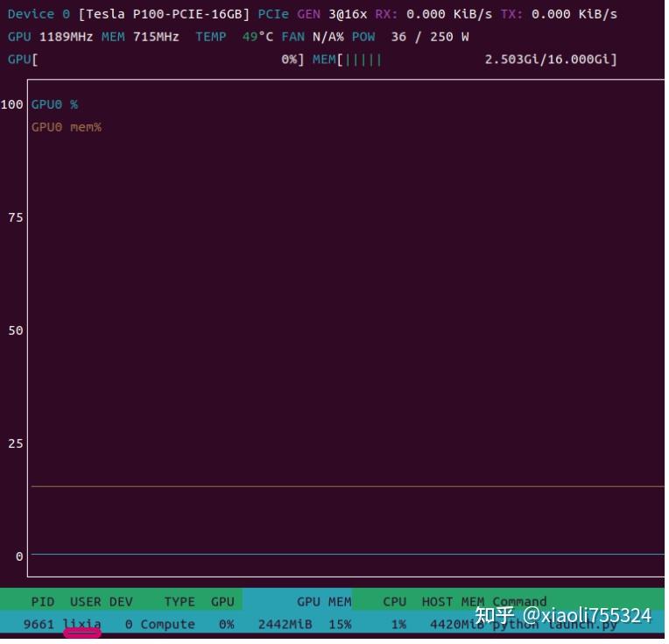
Task: Click the 75 y-axis label
Action: pyautogui.click(x=16, y=218)
